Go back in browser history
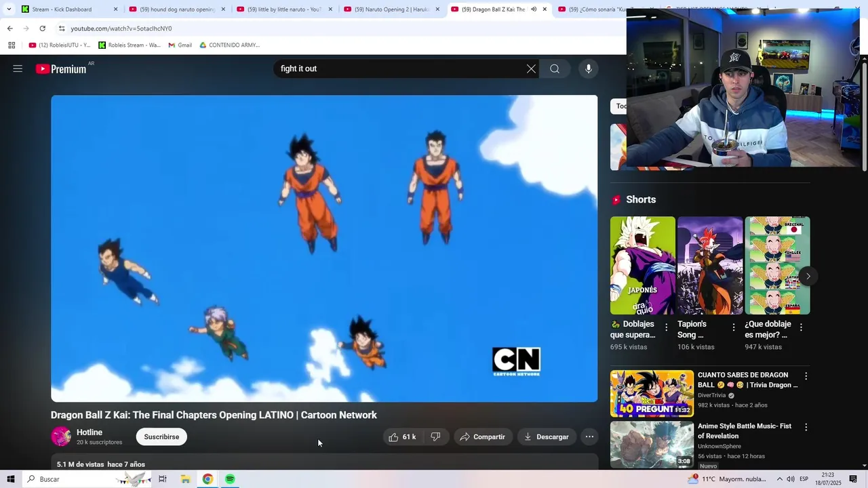This screenshot has height=488, width=868. (9, 28)
